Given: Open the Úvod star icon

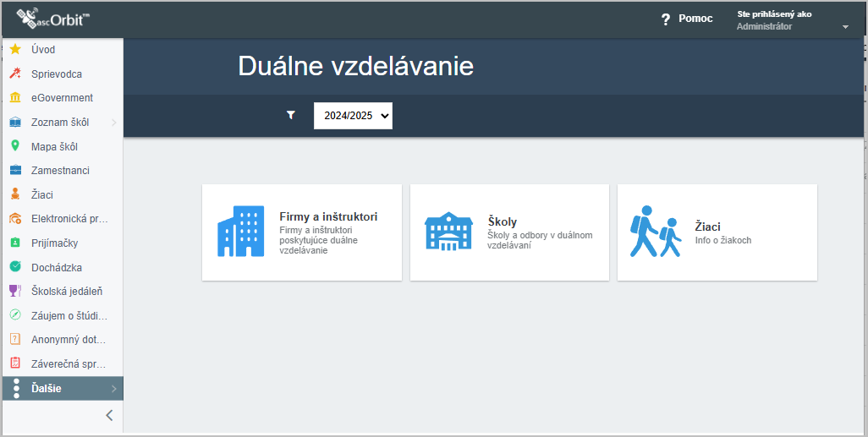Looking at the screenshot, I should click(15, 49).
